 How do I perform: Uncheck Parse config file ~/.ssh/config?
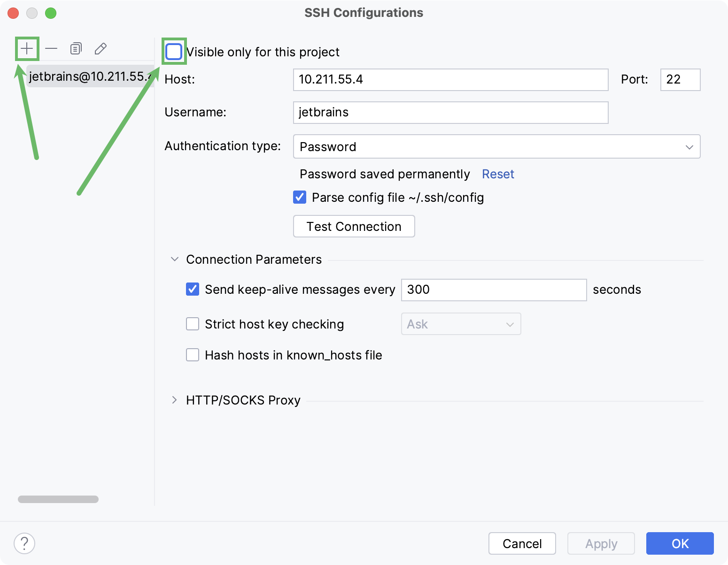point(299,197)
